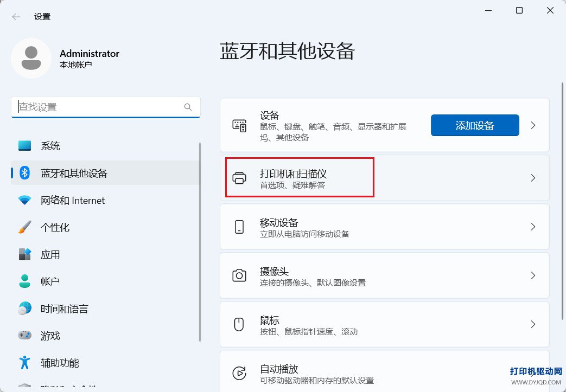
Task: Select 帐户 in the sidebar
Action: pyautogui.click(x=105, y=281)
